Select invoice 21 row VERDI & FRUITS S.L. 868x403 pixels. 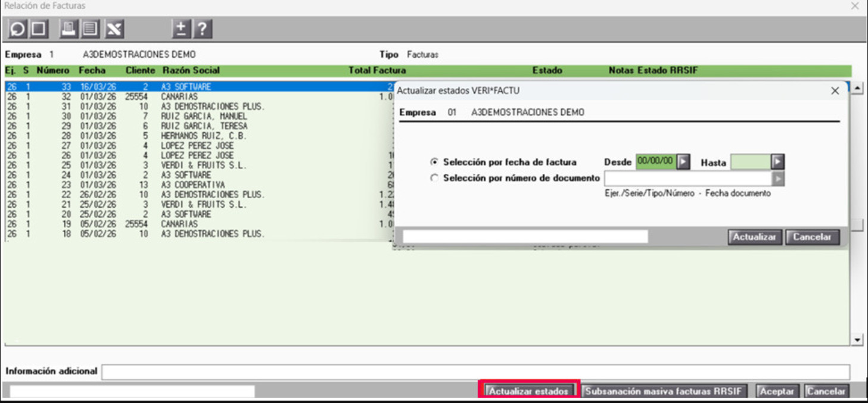pos(198,205)
